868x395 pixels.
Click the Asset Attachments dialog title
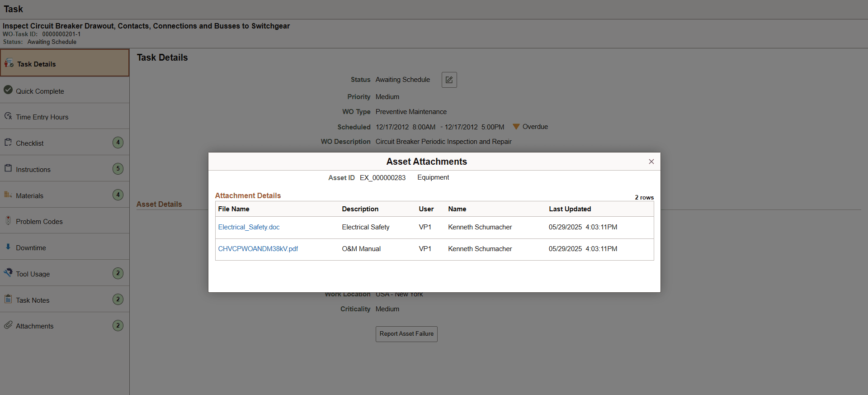click(x=427, y=162)
